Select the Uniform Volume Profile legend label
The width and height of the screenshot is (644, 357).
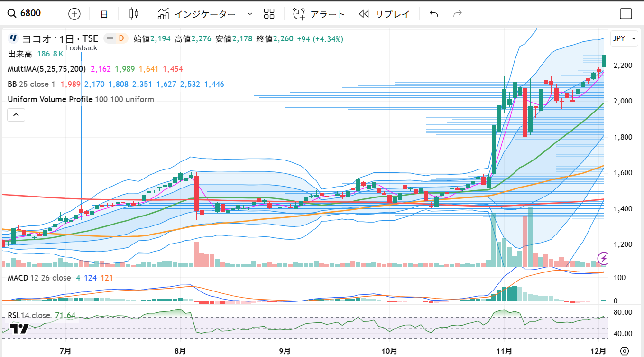click(50, 99)
